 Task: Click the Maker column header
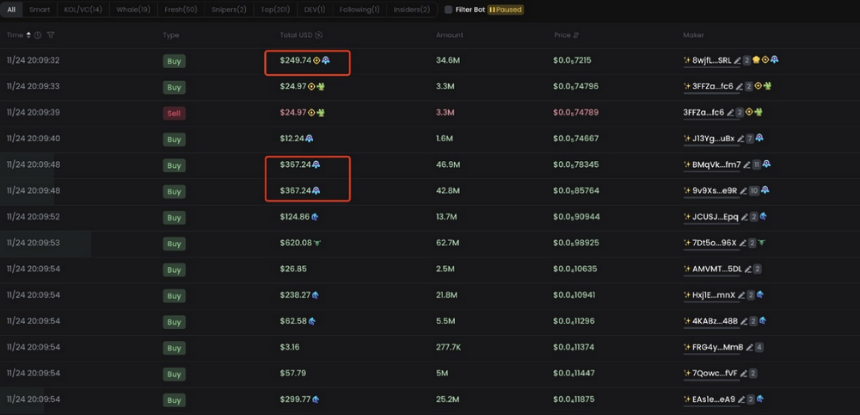point(693,35)
